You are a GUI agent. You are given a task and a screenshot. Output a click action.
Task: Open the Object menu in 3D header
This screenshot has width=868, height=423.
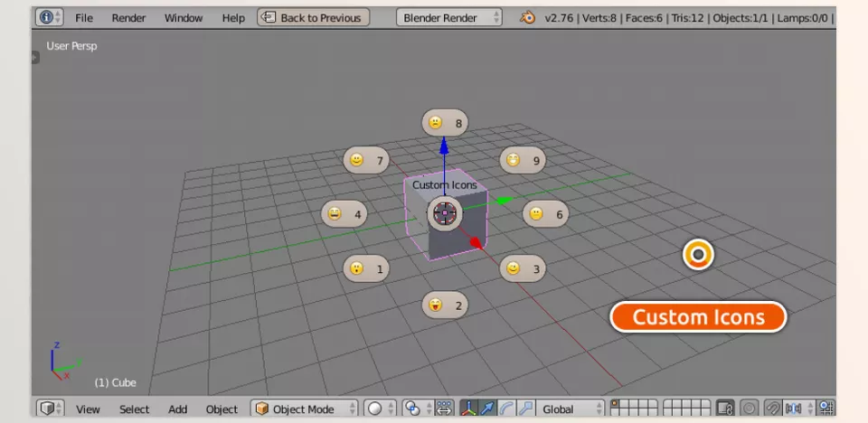point(222,409)
